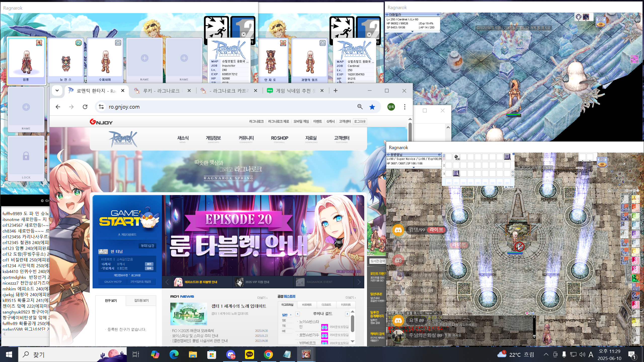The image size is (644, 362).
Task: Open GNJOY MOTP link
Action: tap(113, 282)
